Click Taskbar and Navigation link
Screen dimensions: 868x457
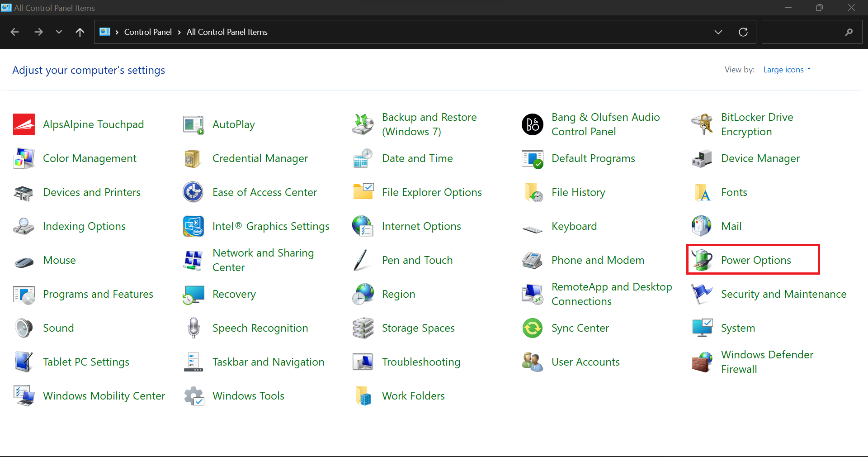pyautogui.click(x=269, y=362)
